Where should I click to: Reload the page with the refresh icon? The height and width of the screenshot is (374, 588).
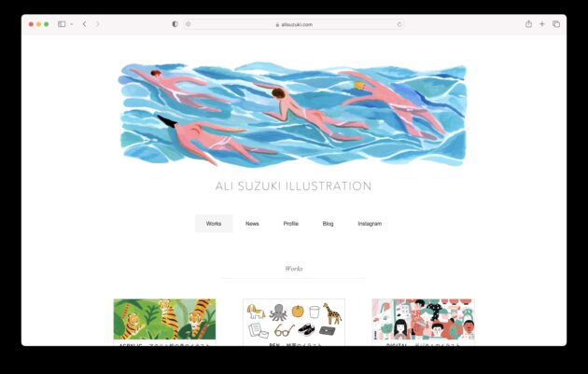tap(399, 25)
